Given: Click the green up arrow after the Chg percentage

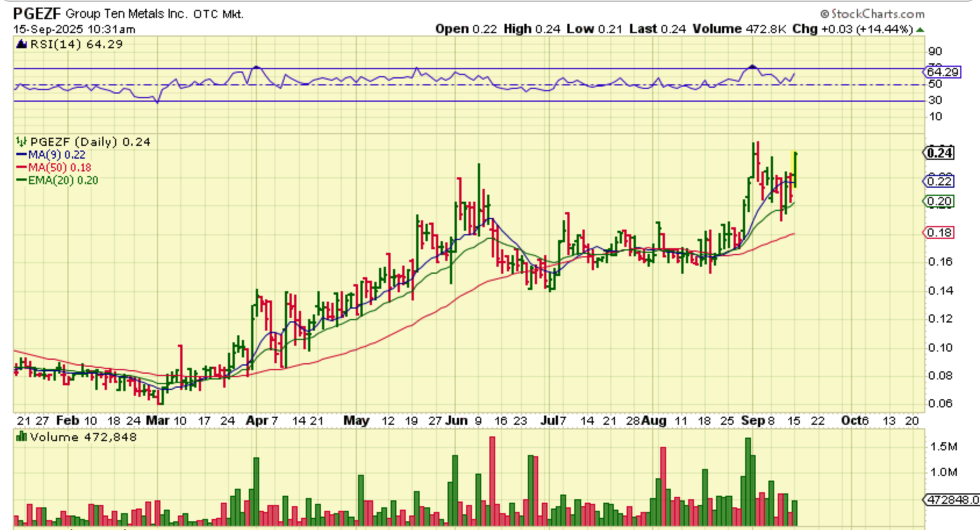Looking at the screenshot, I should point(920,30).
